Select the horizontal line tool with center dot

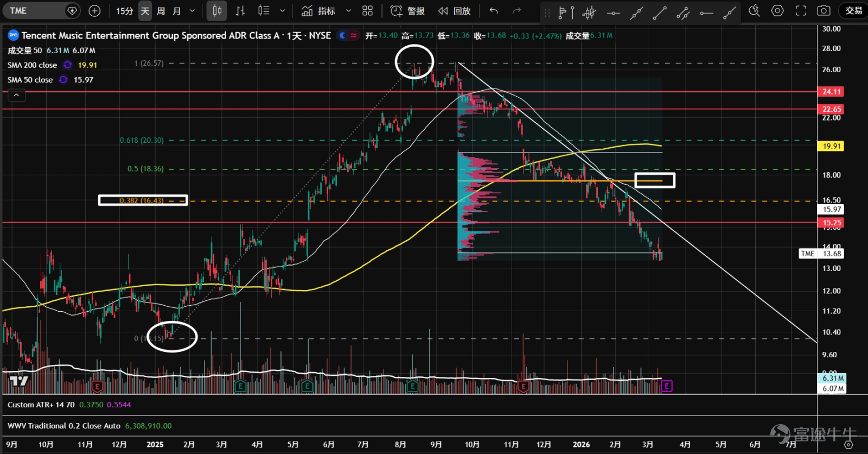click(x=613, y=12)
